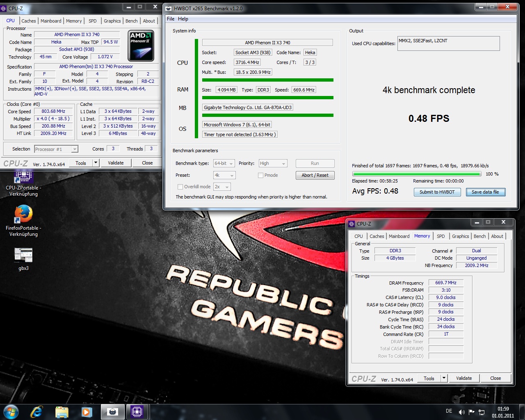
Task: Click the Run benchmark button
Action: tap(315, 163)
